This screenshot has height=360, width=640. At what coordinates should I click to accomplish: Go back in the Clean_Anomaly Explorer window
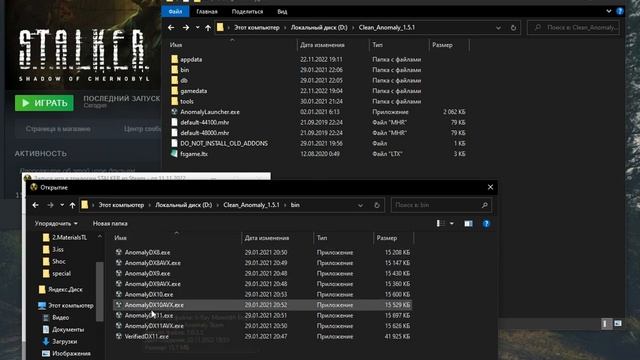click(171, 27)
